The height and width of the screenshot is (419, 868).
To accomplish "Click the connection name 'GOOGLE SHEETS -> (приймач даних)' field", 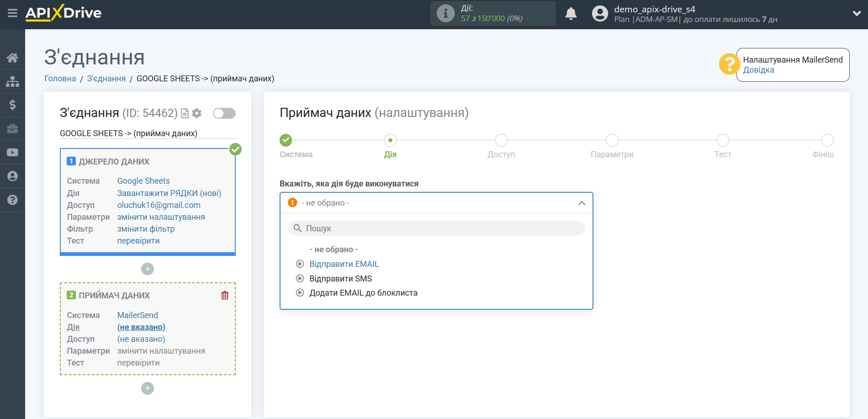I will coord(148,133).
